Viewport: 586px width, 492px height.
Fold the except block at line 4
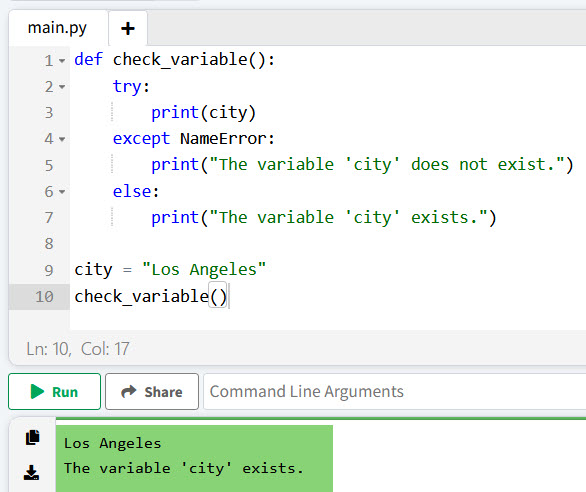tap(62, 139)
